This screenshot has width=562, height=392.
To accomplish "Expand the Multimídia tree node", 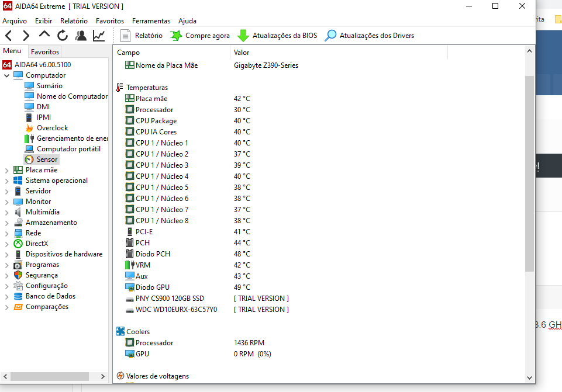I will pos(6,212).
